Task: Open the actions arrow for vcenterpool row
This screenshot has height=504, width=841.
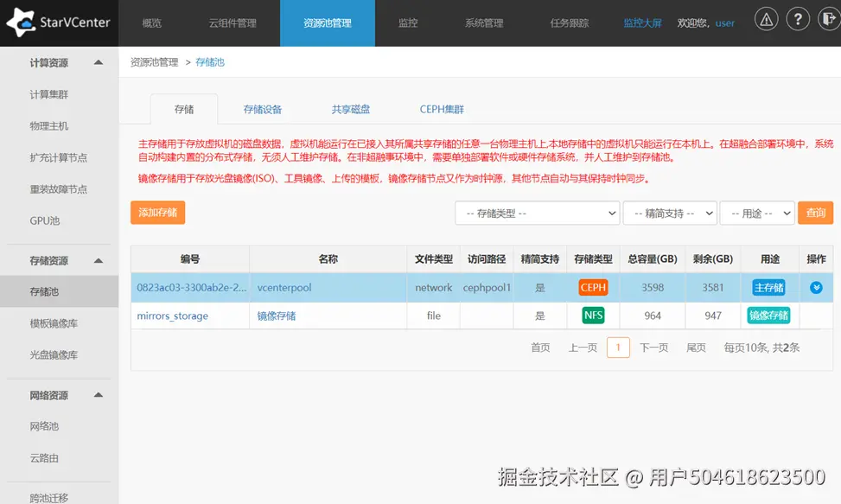Action: tap(816, 287)
